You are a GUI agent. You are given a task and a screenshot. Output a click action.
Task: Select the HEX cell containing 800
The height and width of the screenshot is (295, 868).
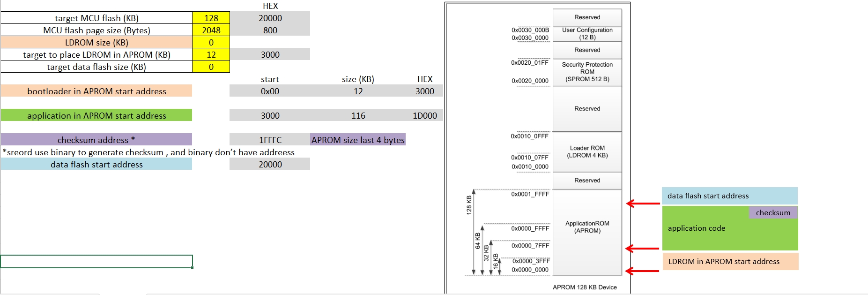point(270,30)
